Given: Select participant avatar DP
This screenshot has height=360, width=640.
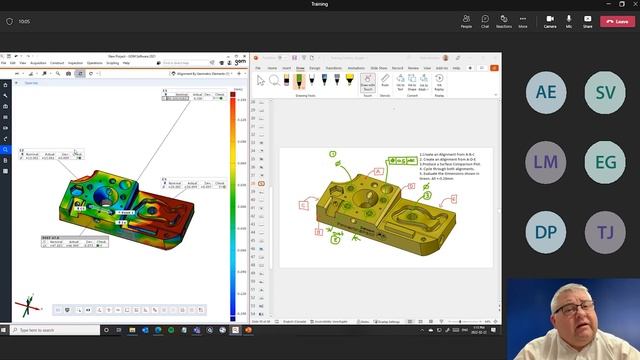Looking at the screenshot, I should coord(546,233).
